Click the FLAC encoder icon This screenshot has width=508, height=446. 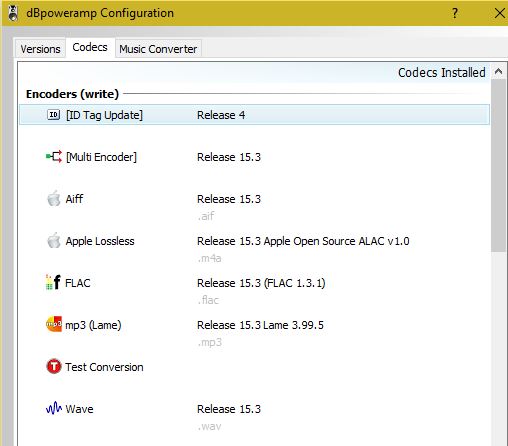[53, 282]
